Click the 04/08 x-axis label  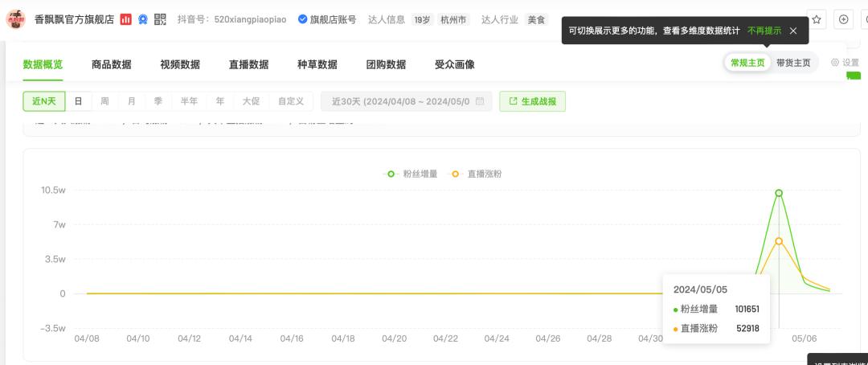87,338
